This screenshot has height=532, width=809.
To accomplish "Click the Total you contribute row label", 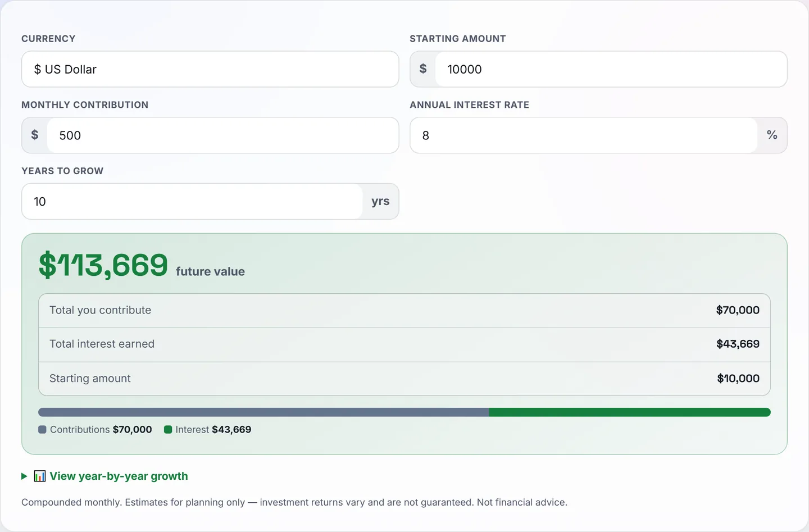I will point(100,310).
